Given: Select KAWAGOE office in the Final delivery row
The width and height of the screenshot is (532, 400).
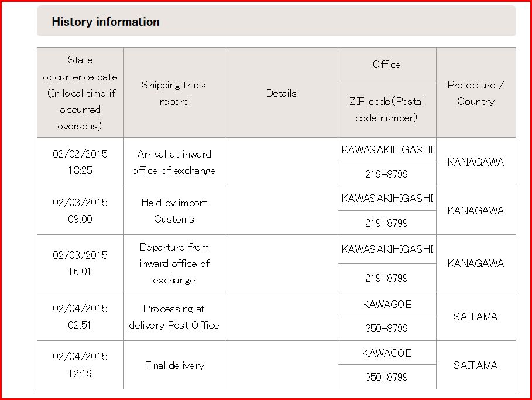Looking at the screenshot, I should tap(386, 353).
